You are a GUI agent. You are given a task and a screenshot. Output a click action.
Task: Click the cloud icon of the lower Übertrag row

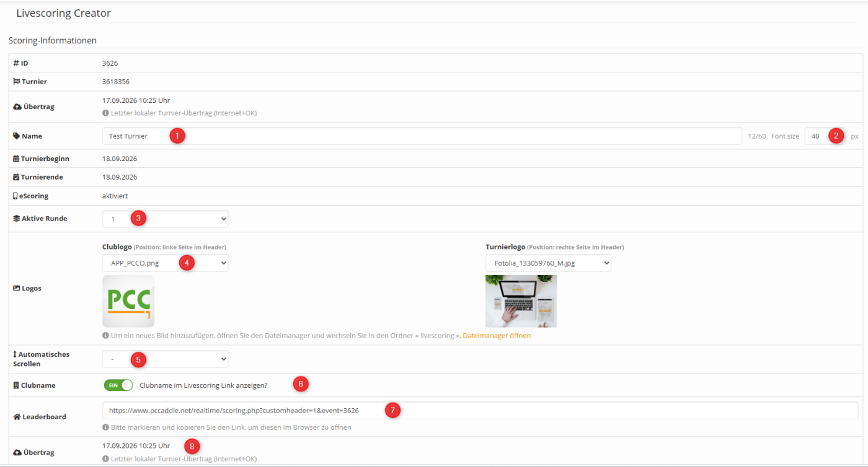click(x=17, y=452)
